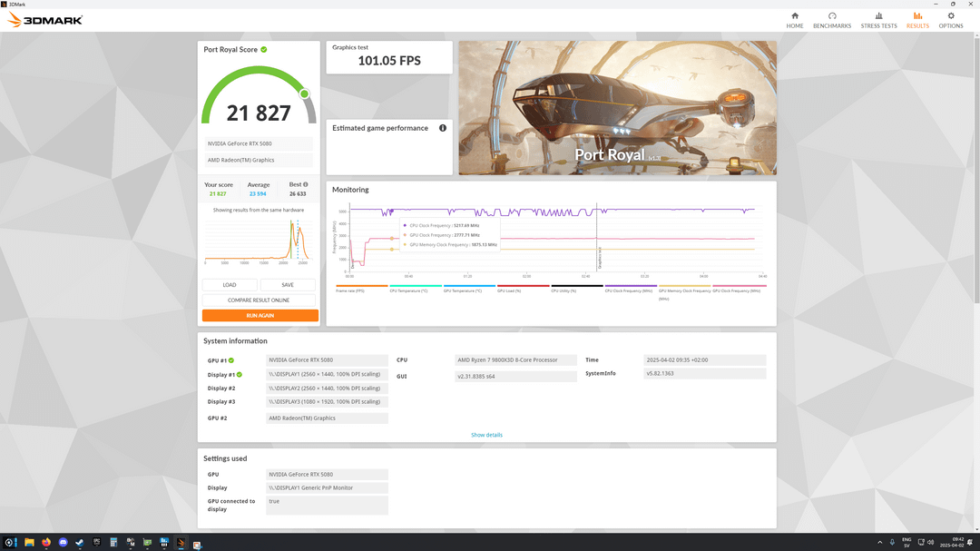This screenshot has width=980, height=551.
Task: Click the GPU connected to display 'true' value
Action: coord(327,505)
